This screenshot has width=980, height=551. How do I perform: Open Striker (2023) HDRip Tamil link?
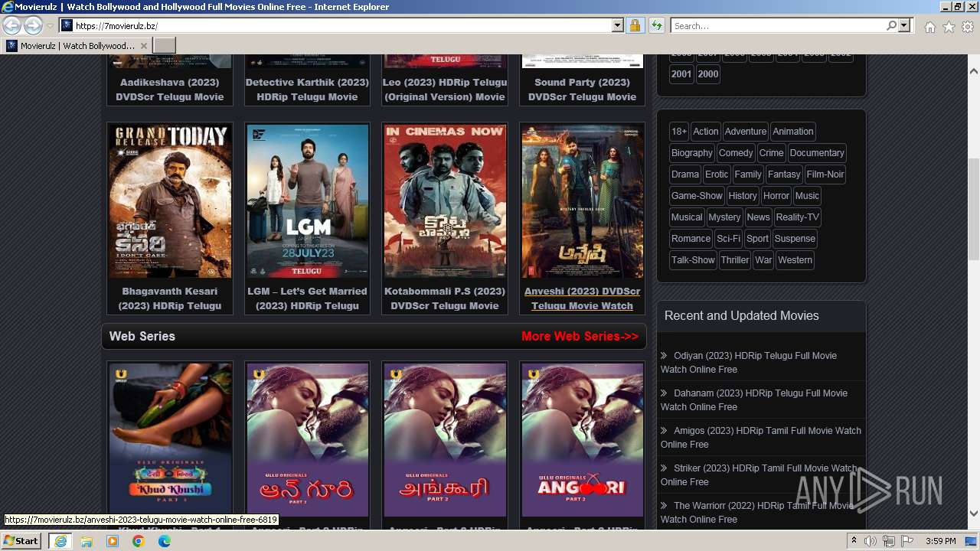(x=759, y=475)
